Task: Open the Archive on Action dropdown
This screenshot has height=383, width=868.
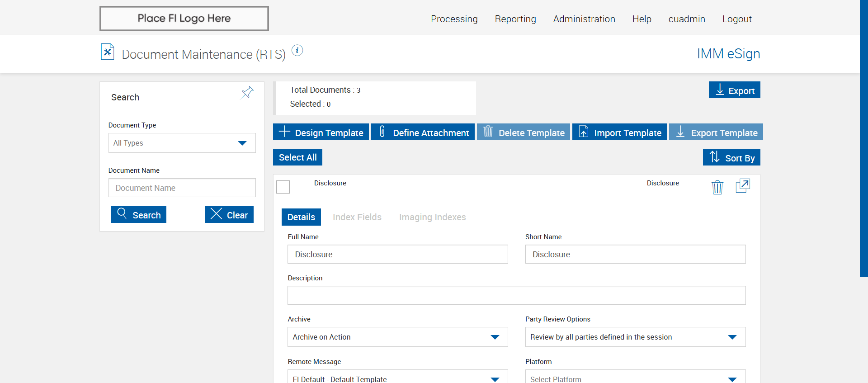Action: pos(397,337)
